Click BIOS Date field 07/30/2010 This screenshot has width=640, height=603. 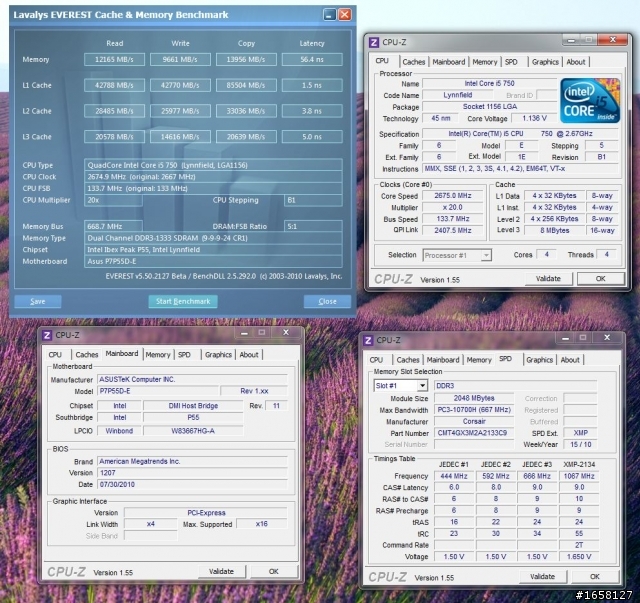tap(192, 484)
